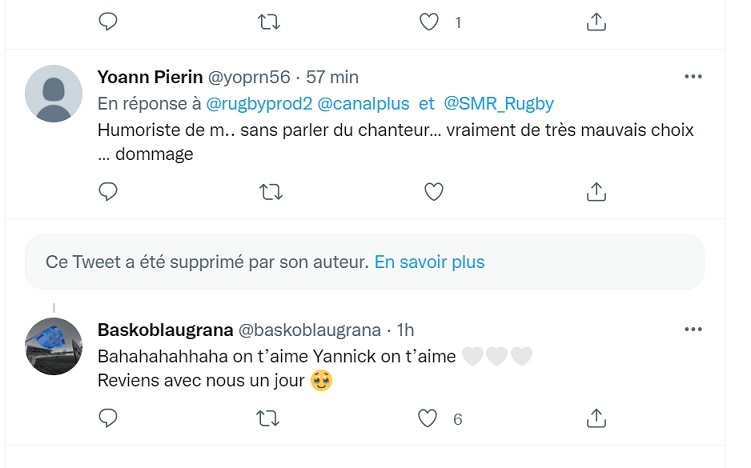Viewport: 751px width, 468px height.
Task: Click "En savoir plus" on deleted tweet
Action: pos(429,262)
